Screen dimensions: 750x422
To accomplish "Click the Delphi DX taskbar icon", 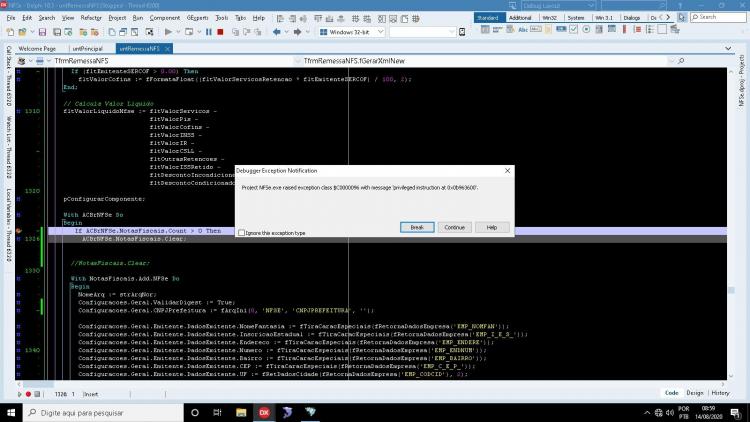I will (x=264, y=412).
